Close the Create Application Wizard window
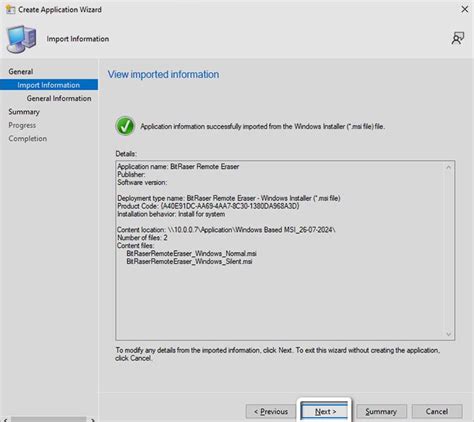474x422 pixels. [x=465, y=9]
